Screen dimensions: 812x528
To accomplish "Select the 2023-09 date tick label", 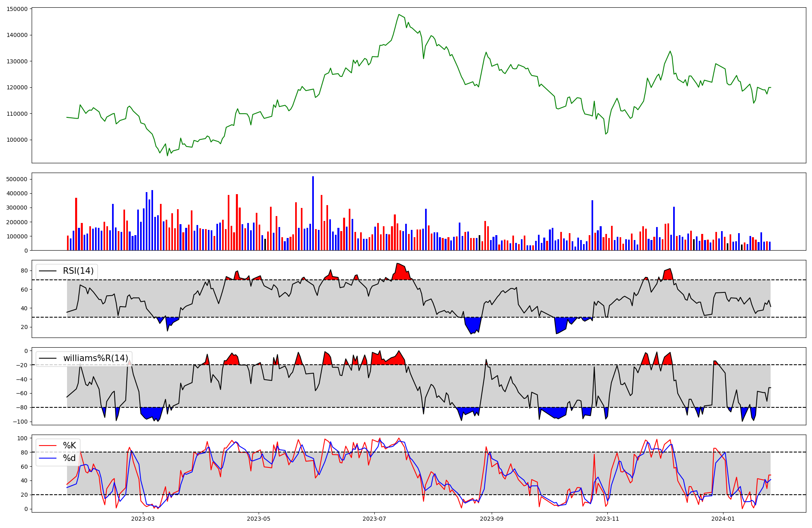I will tap(492, 519).
